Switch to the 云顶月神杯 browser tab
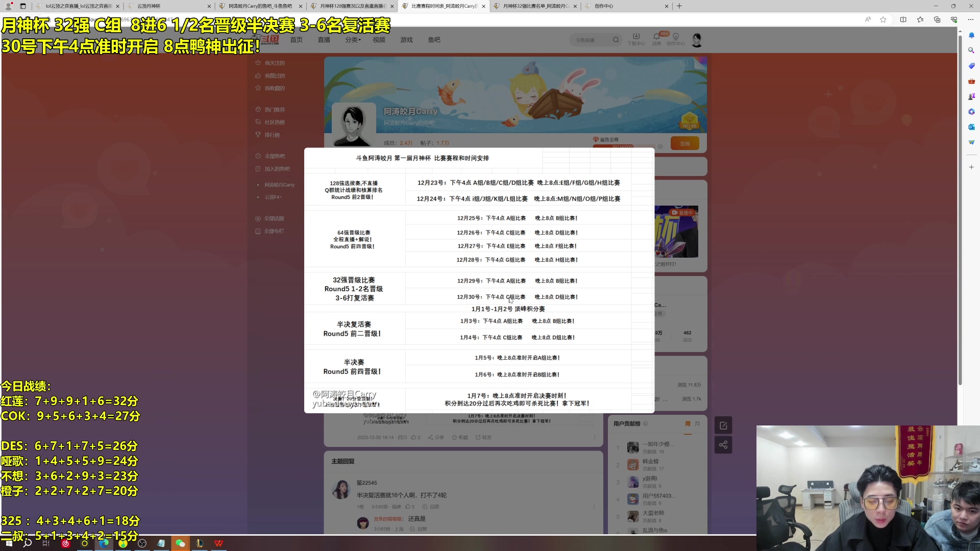Image resolution: width=980 pixels, height=551 pixels. (x=168, y=6)
